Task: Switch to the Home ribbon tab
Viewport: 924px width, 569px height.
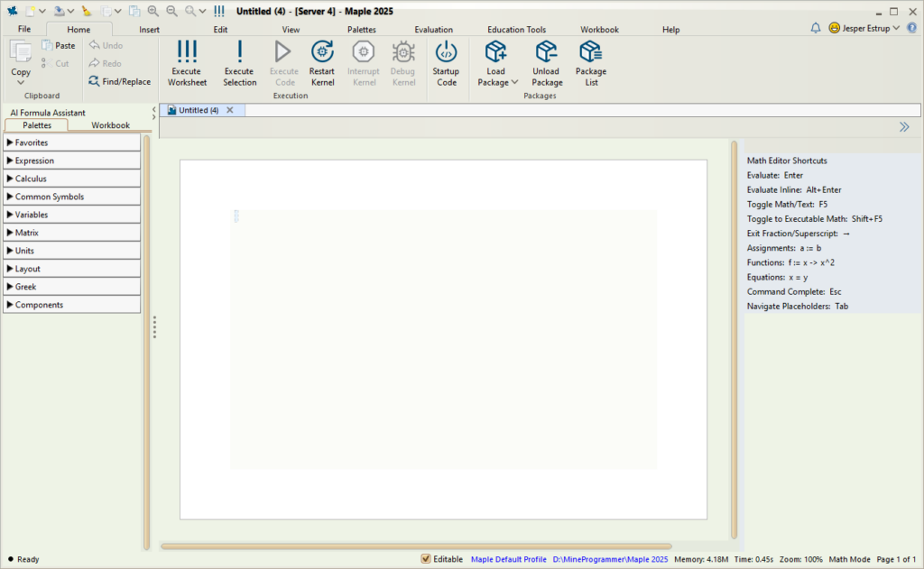Action: pyautogui.click(x=79, y=30)
